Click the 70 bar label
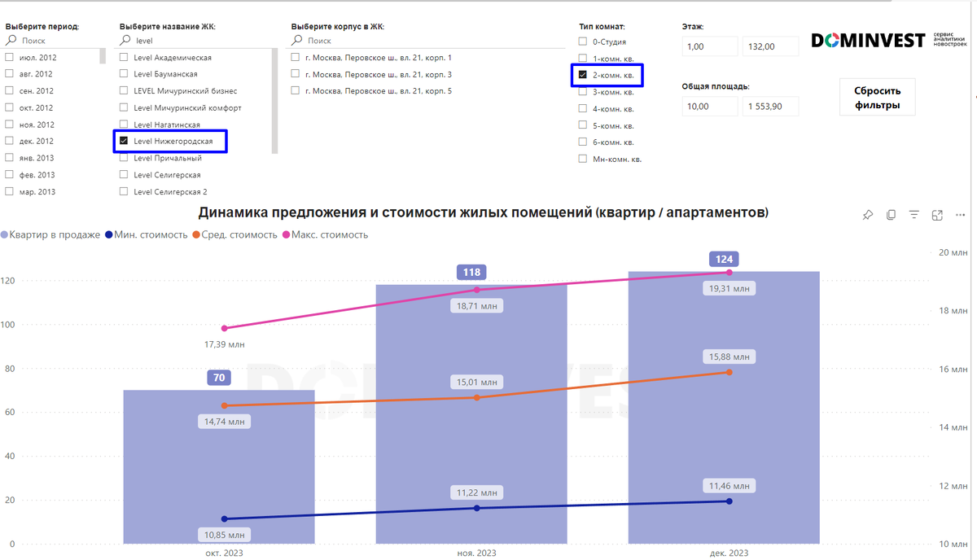 pos(219,378)
